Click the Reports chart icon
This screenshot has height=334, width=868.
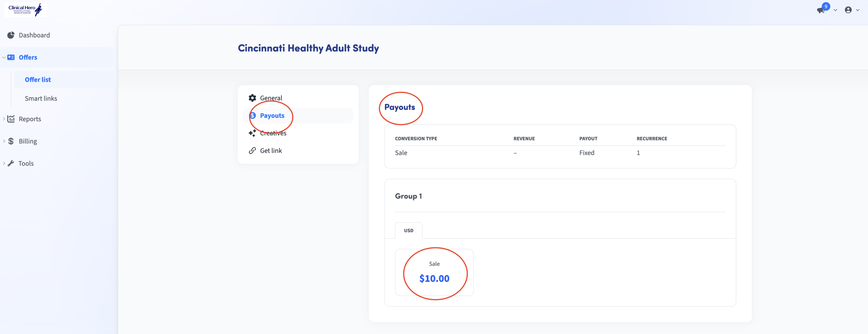(11, 119)
